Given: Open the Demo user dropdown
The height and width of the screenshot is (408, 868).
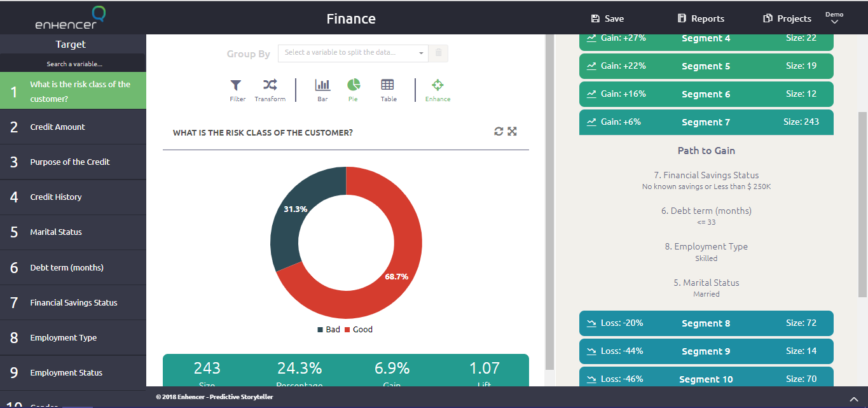Looking at the screenshot, I should (x=834, y=18).
